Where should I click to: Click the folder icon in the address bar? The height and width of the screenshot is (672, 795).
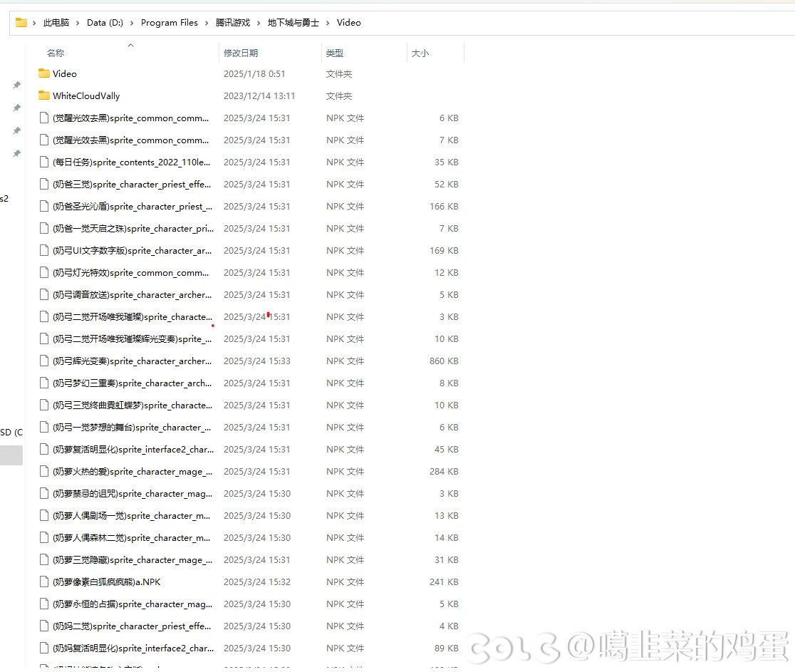click(x=21, y=22)
